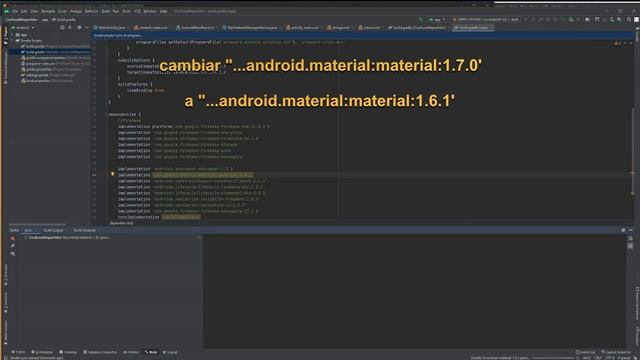Open the project-level build.gradle editor tab
Image resolution: width=640 pixels, height=360 pixels.
tap(417, 28)
